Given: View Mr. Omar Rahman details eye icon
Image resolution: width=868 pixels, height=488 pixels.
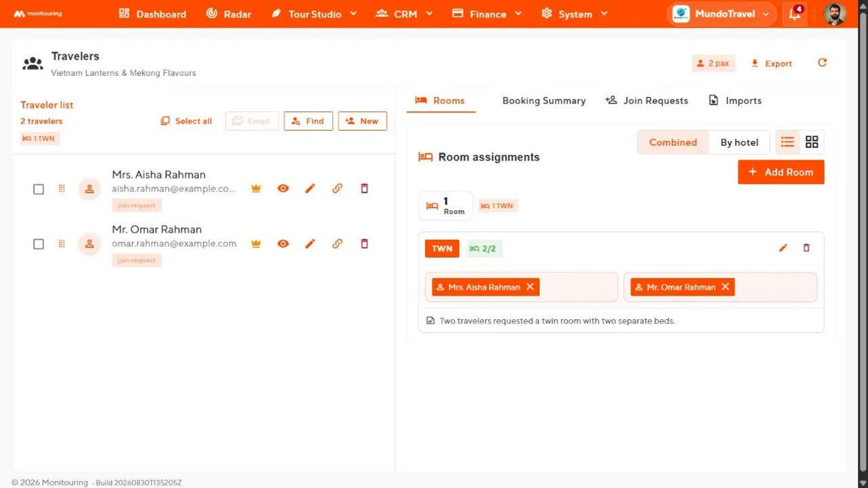Looking at the screenshot, I should 283,243.
